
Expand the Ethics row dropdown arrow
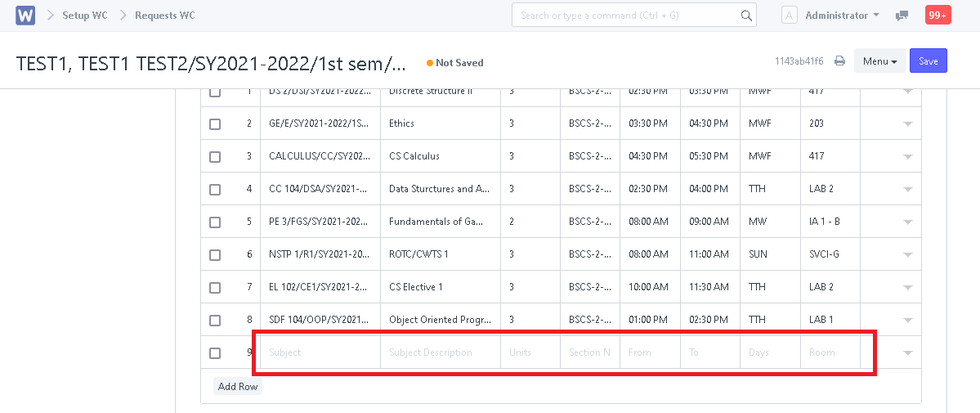[907, 124]
